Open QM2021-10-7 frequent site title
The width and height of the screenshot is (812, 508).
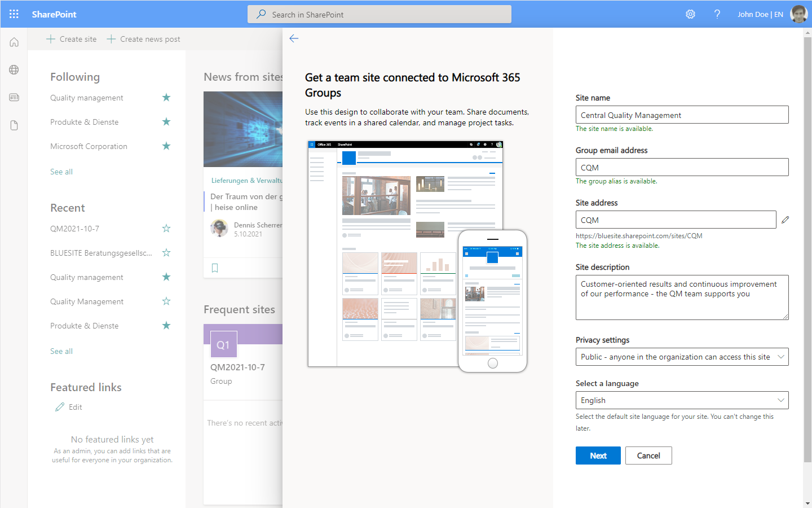[x=237, y=367]
